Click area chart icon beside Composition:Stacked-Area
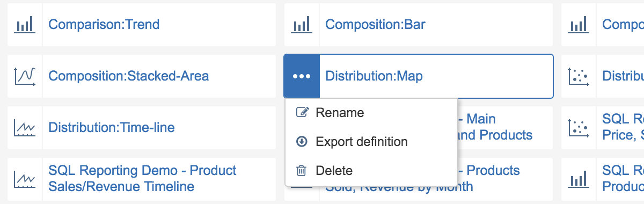This screenshot has width=644, height=204. coord(25,76)
